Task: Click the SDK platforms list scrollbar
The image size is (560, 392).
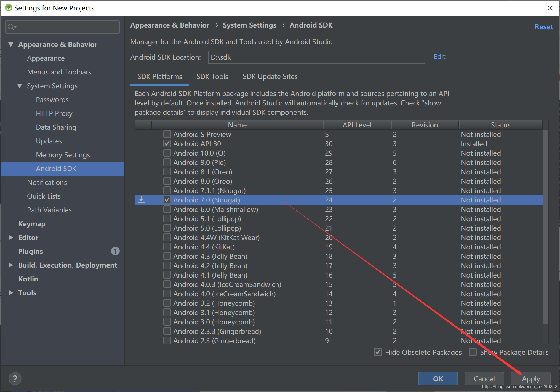Action: click(545, 227)
